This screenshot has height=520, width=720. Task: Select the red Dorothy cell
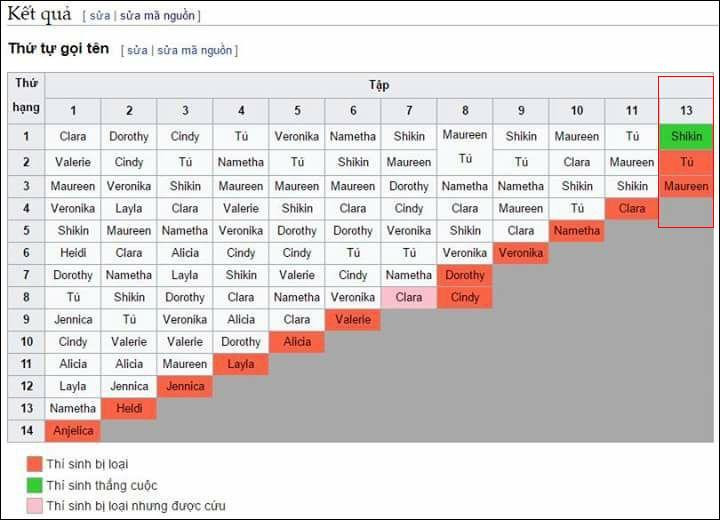point(465,275)
